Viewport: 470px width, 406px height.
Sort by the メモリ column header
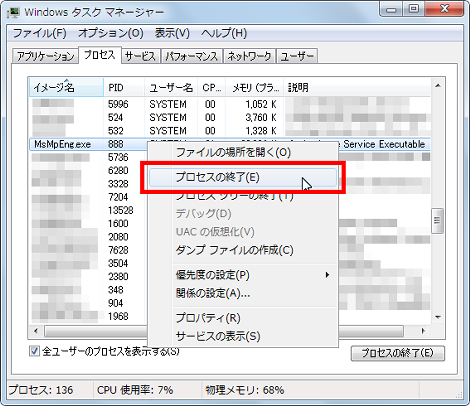click(x=255, y=87)
